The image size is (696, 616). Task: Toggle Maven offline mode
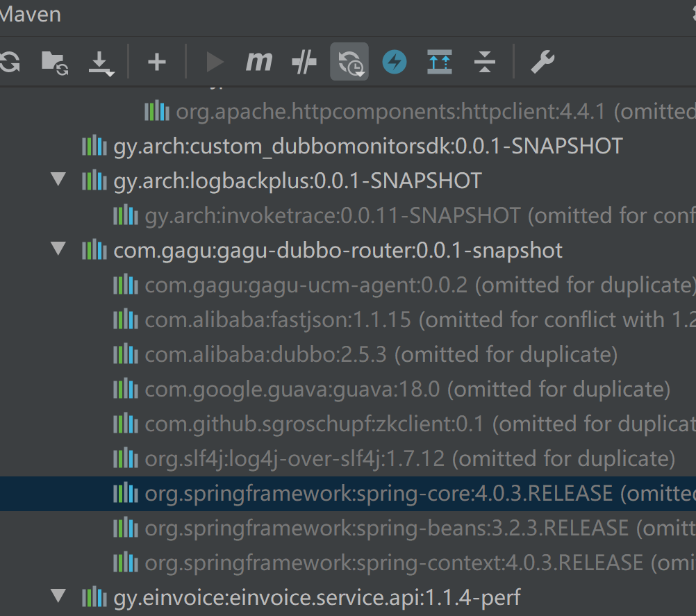395,61
